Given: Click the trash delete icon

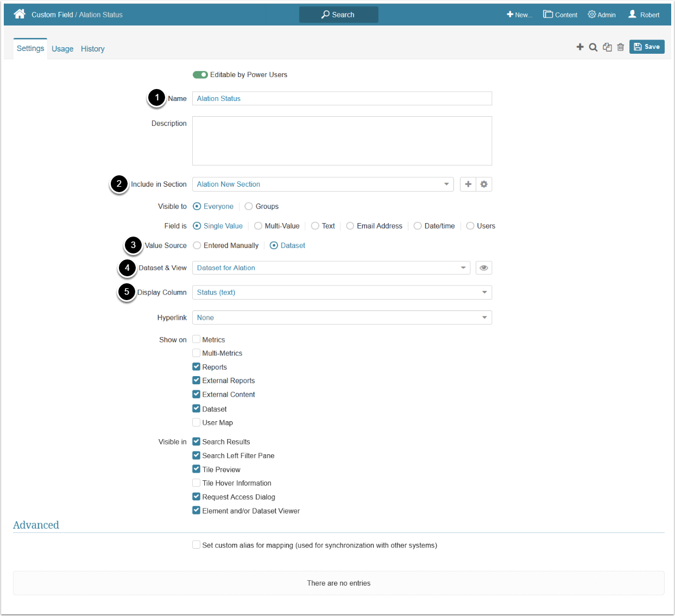Looking at the screenshot, I should pyautogui.click(x=621, y=47).
